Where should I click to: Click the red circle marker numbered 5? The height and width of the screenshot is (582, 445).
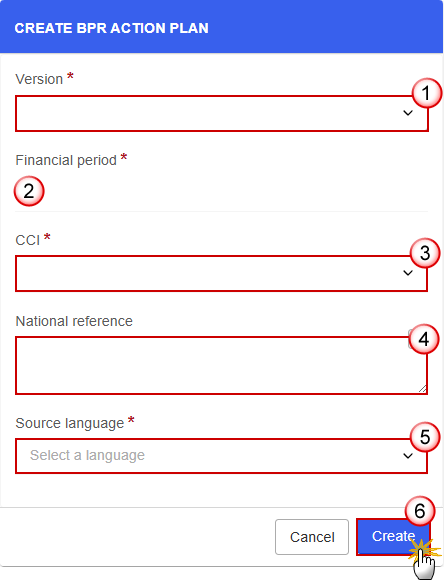coord(425,437)
